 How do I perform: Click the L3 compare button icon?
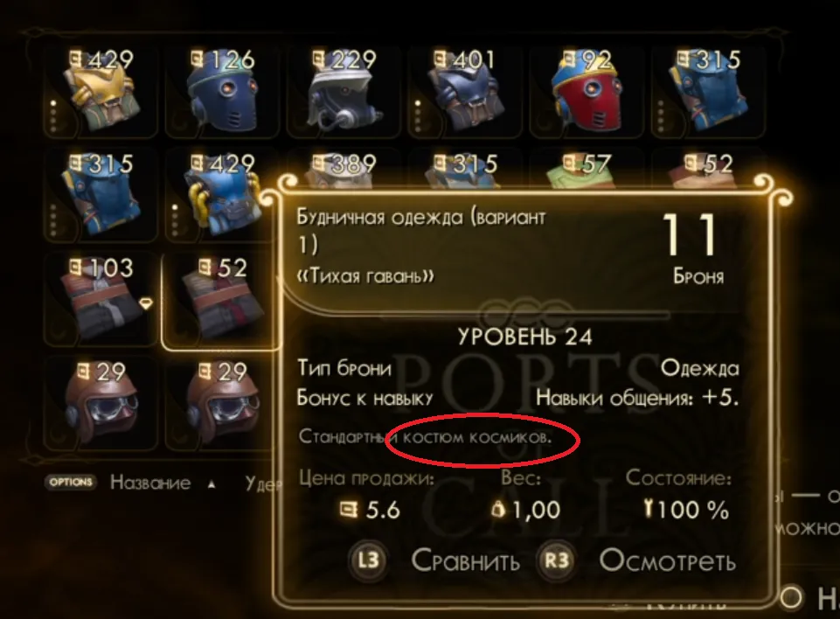[x=368, y=560]
